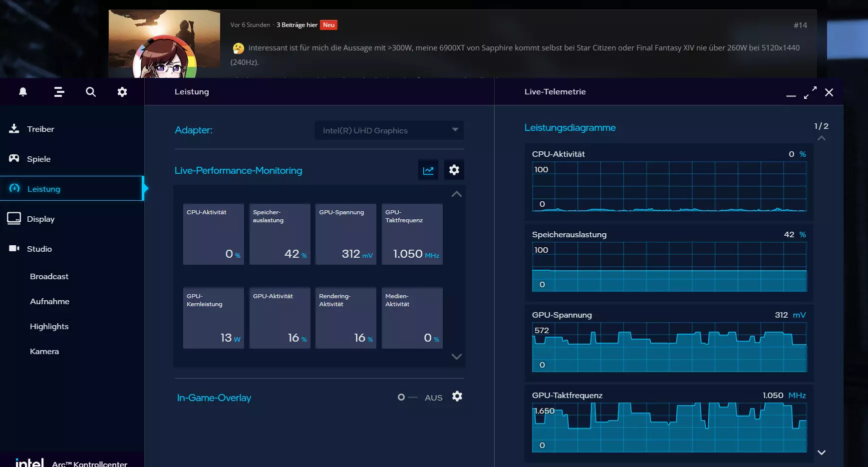Click the Intel logo at the sidebar bottom
The height and width of the screenshot is (467, 868).
point(29,463)
